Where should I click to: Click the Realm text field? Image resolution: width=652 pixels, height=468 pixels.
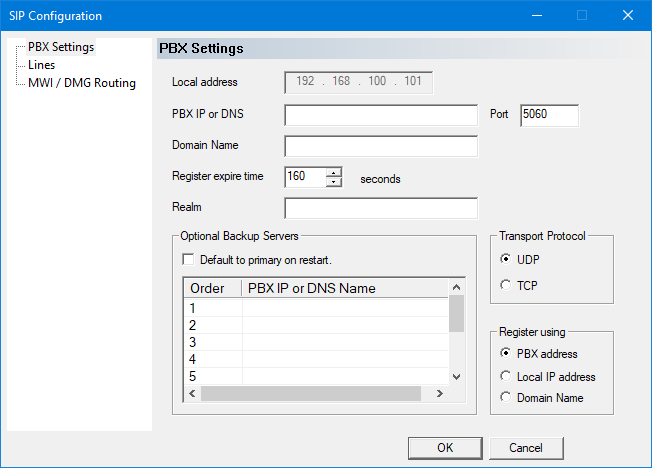point(381,208)
